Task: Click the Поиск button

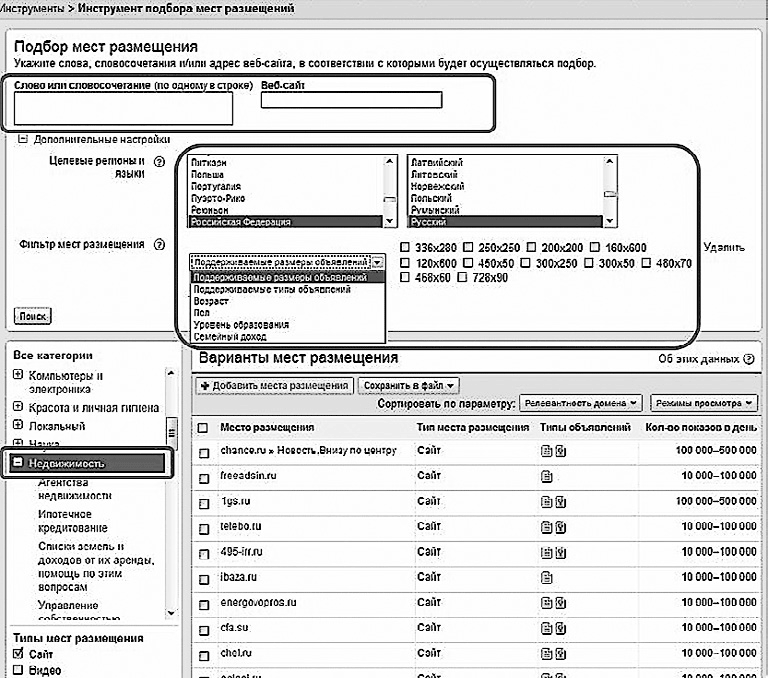Action: click(x=32, y=316)
